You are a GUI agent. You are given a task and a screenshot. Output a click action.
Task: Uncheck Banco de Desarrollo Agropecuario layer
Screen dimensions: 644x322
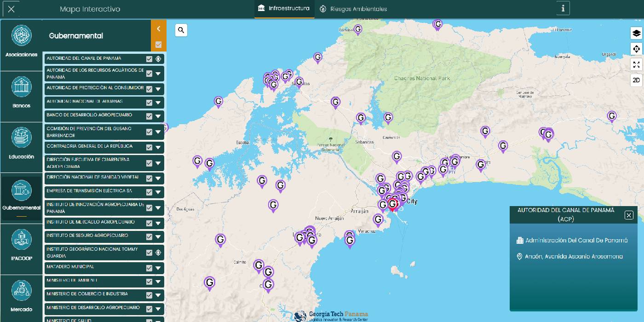pyautogui.click(x=149, y=116)
